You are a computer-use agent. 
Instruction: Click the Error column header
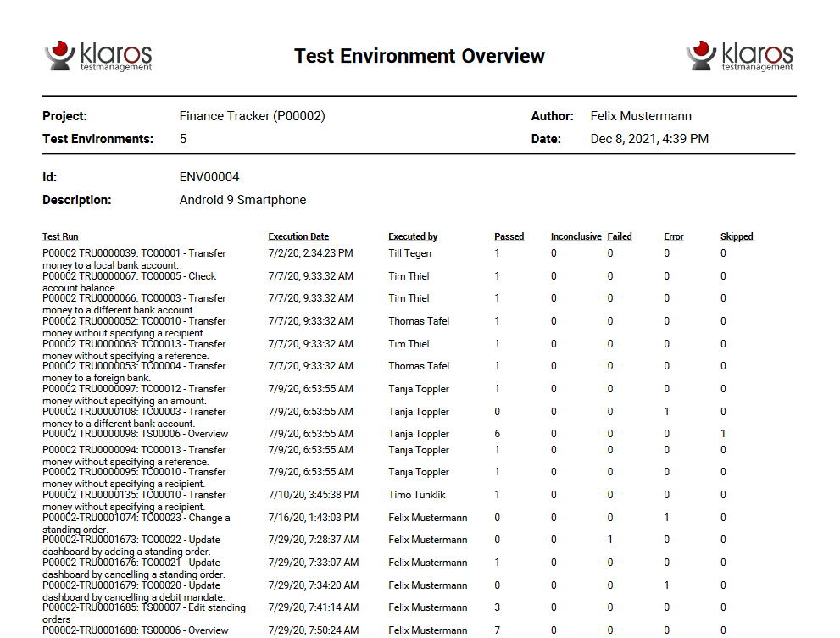673,237
